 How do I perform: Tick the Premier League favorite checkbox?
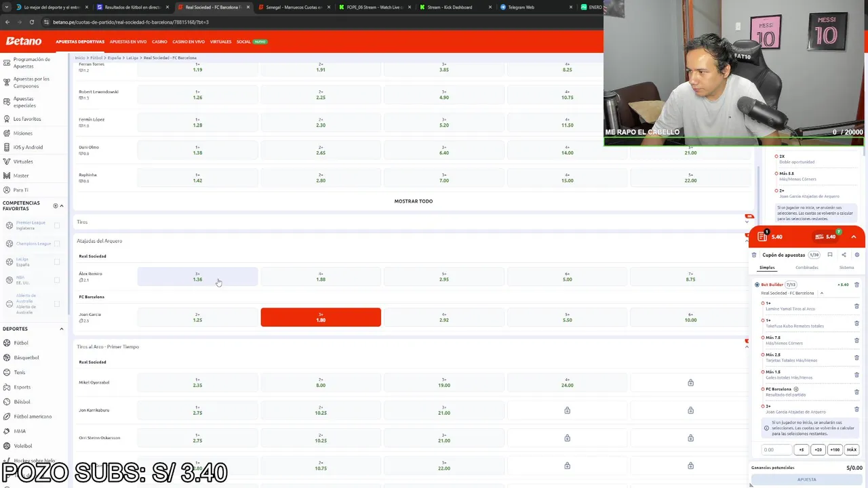[57, 225]
